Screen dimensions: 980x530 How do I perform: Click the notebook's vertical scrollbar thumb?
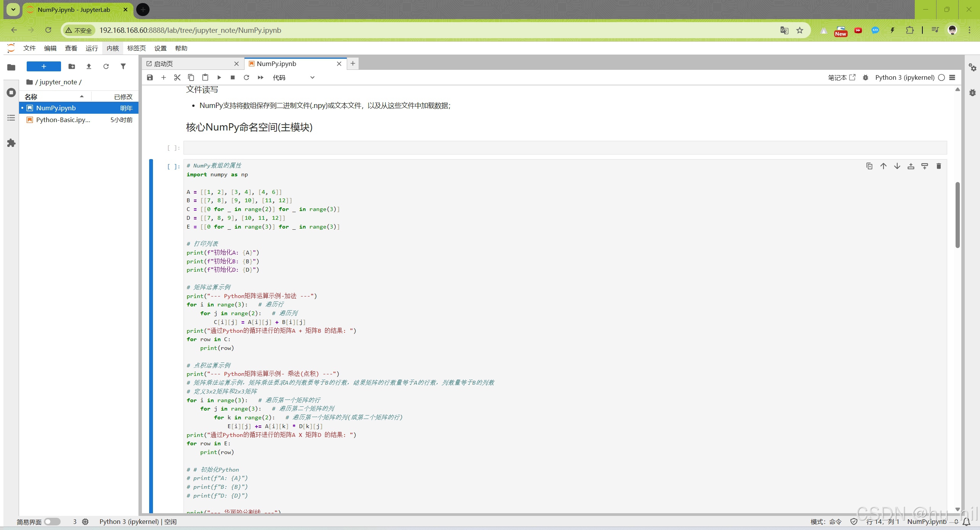coord(957,215)
